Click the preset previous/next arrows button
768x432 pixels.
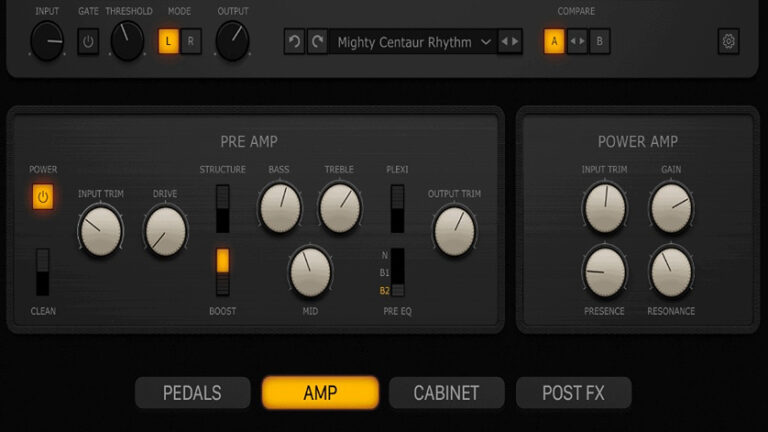(x=510, y=42)
